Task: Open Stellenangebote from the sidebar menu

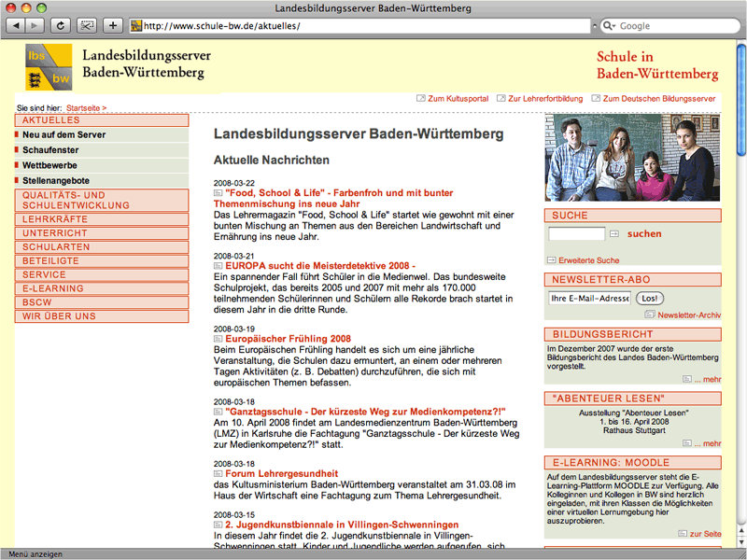Action: 56,180
